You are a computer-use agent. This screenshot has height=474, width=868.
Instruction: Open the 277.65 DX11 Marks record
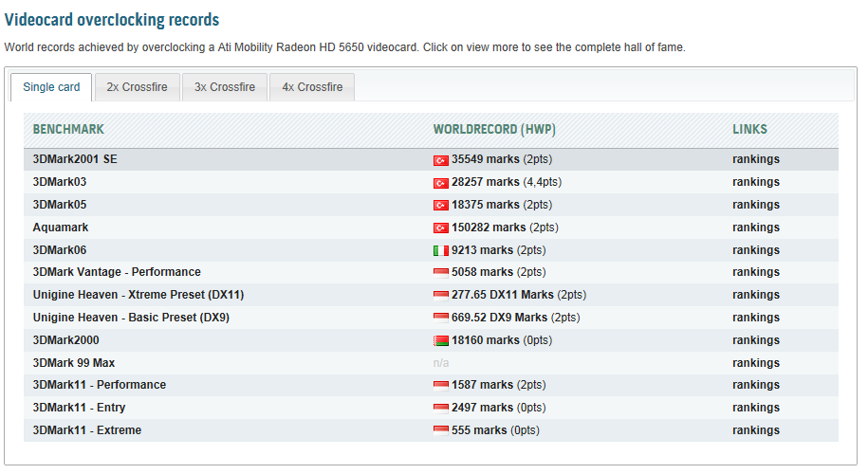pos(503,295)
